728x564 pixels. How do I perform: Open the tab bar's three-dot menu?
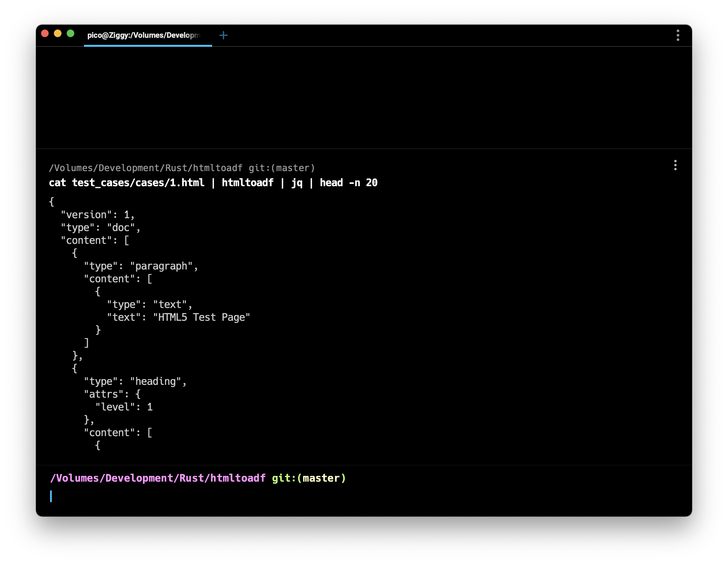coord(678,35)
